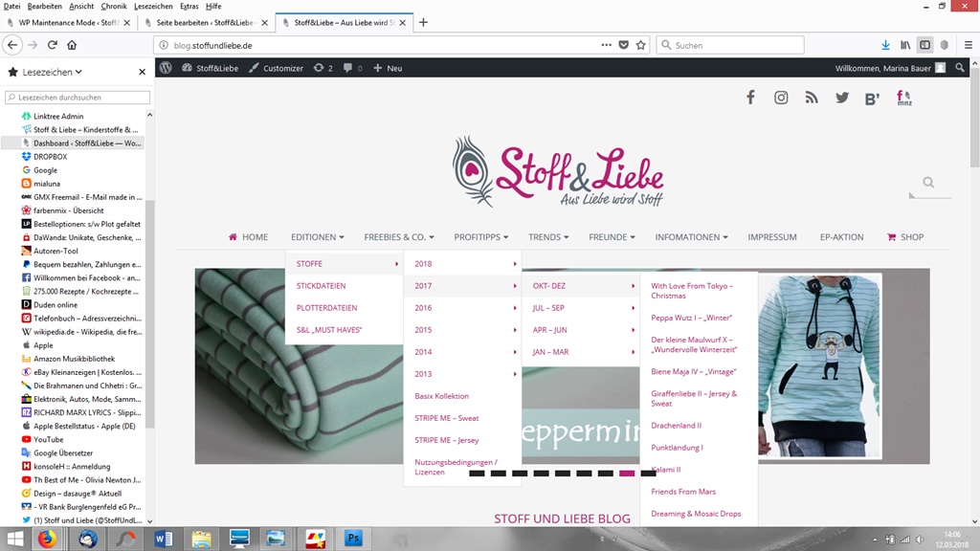
Task: Open a new browser tab
Action: pyautogui.click(x=423, y=23)
